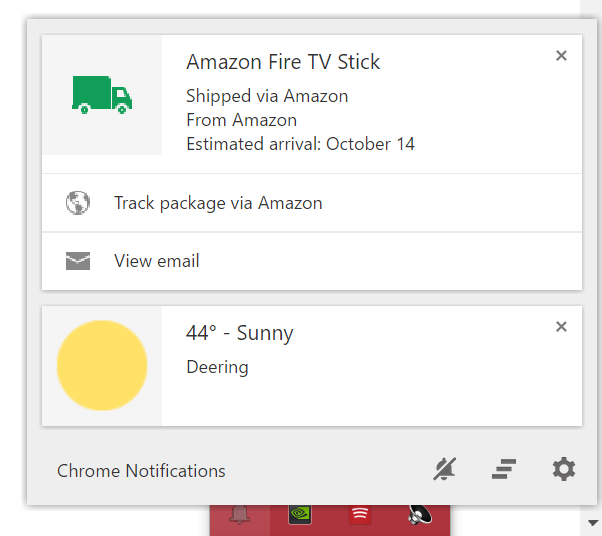Click the Estimated arrival October 14 text
Screen dimensions: 602x536
tap(300, 144)
